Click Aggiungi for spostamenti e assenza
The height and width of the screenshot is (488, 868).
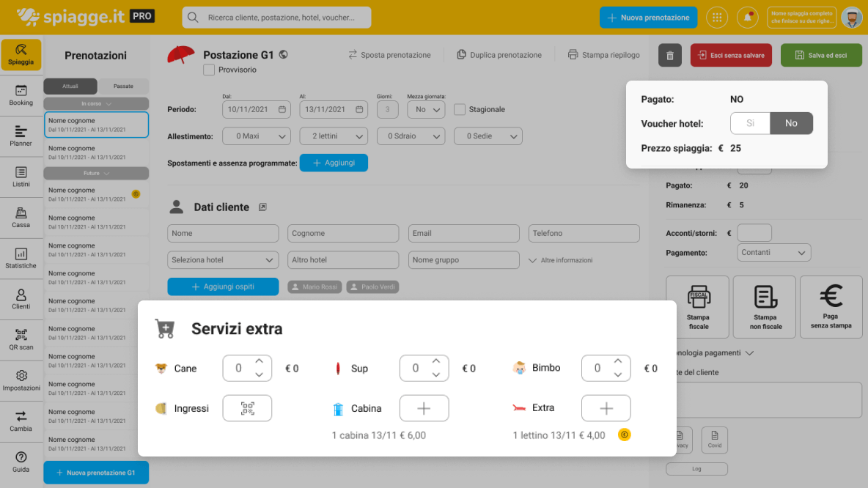tap(334, 163)
